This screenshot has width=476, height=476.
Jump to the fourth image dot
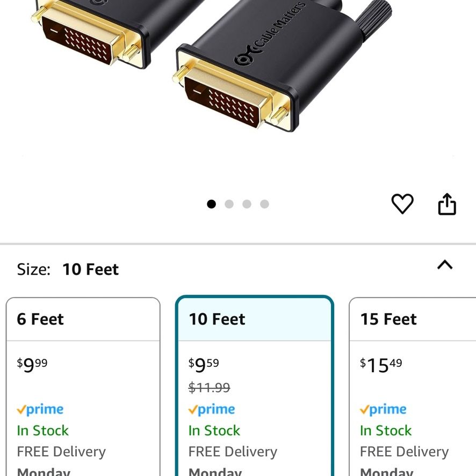point(264,204)
